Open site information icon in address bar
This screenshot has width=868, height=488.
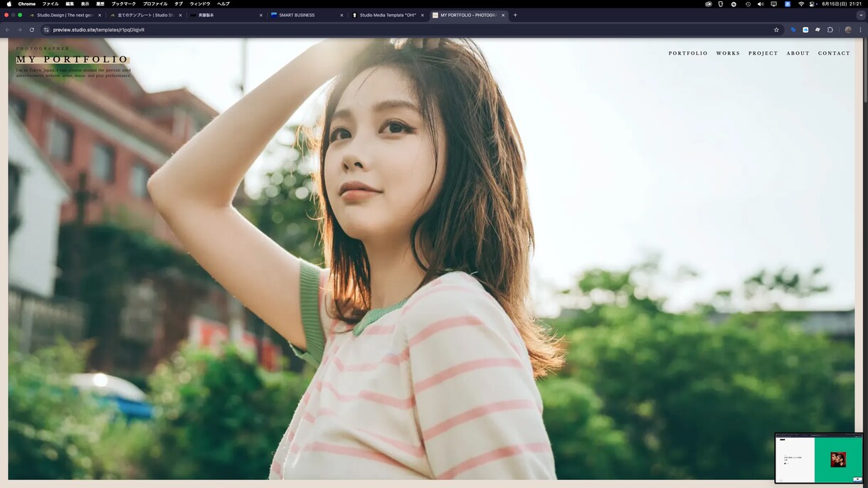click(46, 30)
